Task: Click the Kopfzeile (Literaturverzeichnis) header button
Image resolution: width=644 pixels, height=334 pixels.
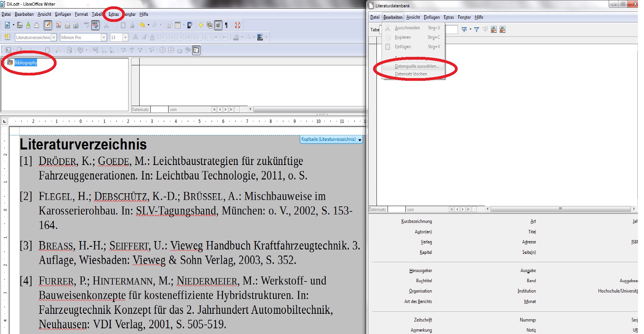Action: [331, 139]
